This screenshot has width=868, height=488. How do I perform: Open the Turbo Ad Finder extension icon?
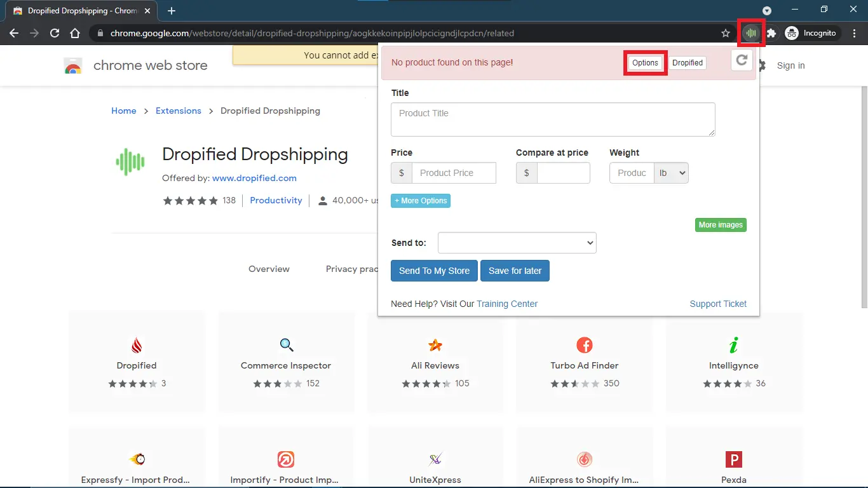click(584, 345)
